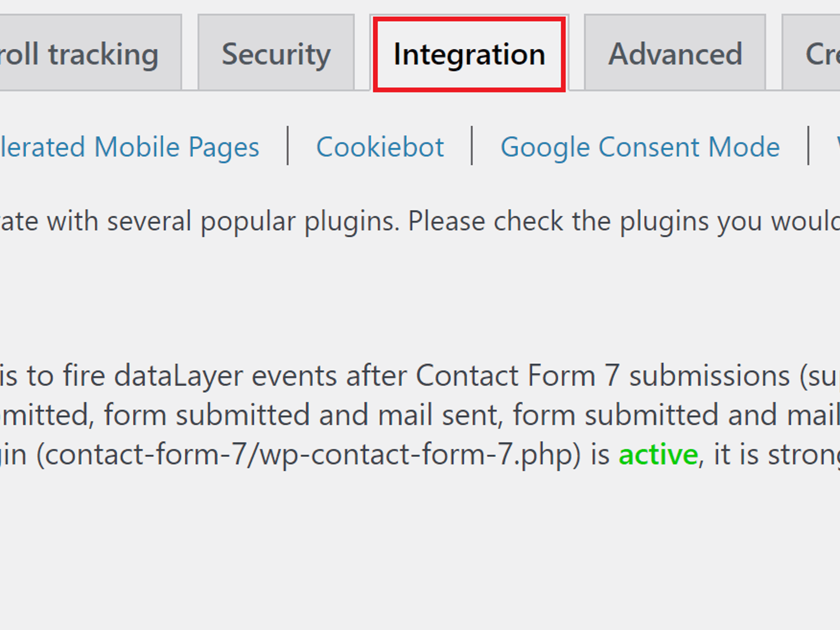Click the separator after Google Consent Mode
This screenshot has width=840, height=630.
pyautogui.click(x=808, y=146)
